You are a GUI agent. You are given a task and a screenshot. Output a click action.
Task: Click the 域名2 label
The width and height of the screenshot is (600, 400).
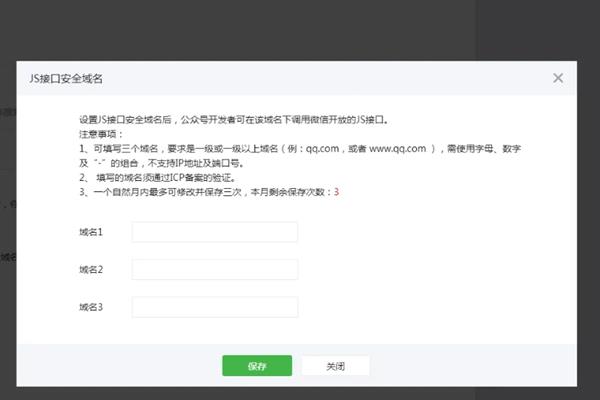click(x=91, y=269)
